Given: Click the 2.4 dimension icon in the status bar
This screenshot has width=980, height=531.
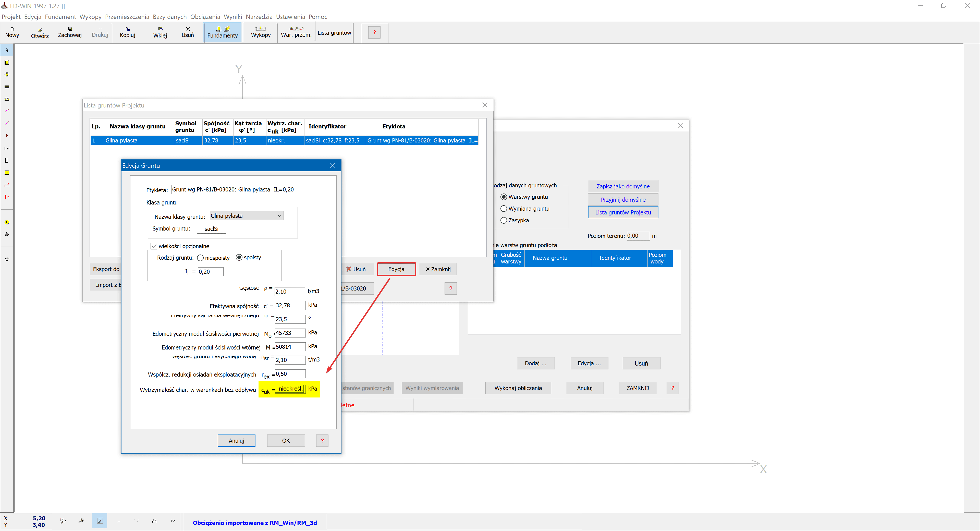Looking at the screenshot, I should click(154, 521).
